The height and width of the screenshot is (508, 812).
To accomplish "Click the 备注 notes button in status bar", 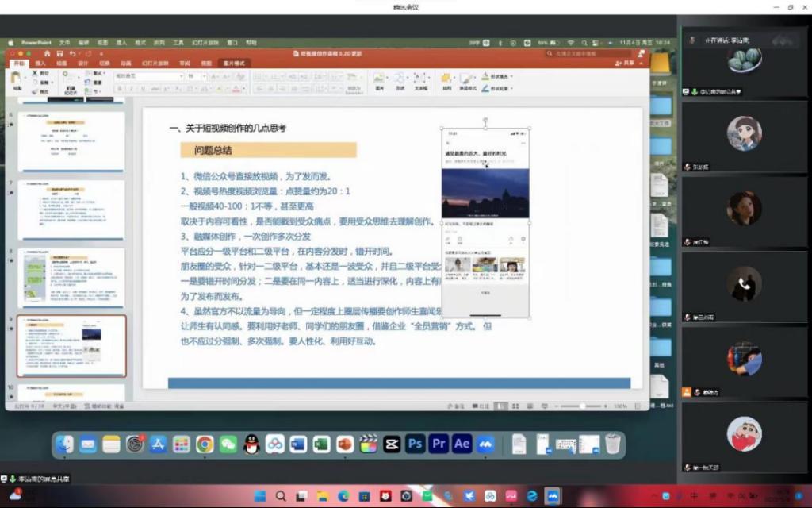I will [457, 406].
